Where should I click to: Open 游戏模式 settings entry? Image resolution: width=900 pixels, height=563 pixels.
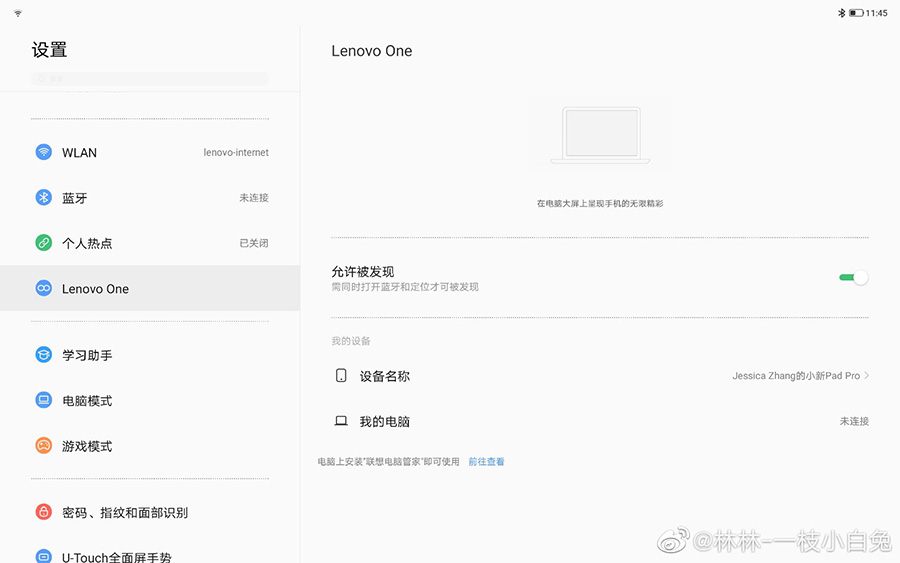tap(150, 445)
